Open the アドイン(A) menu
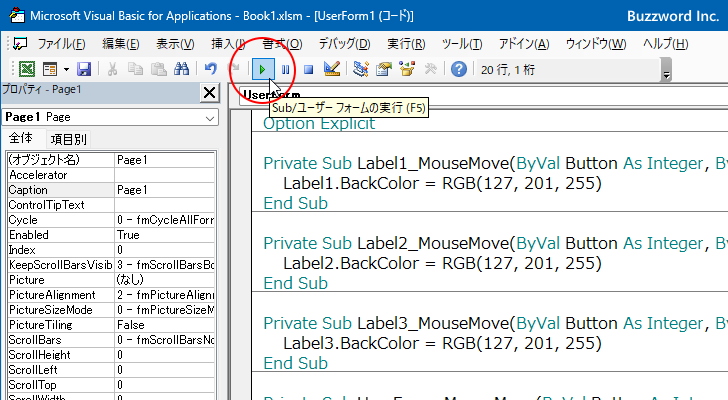The height and width of the screenshot is (400, 728). click(x=524, y=44)
